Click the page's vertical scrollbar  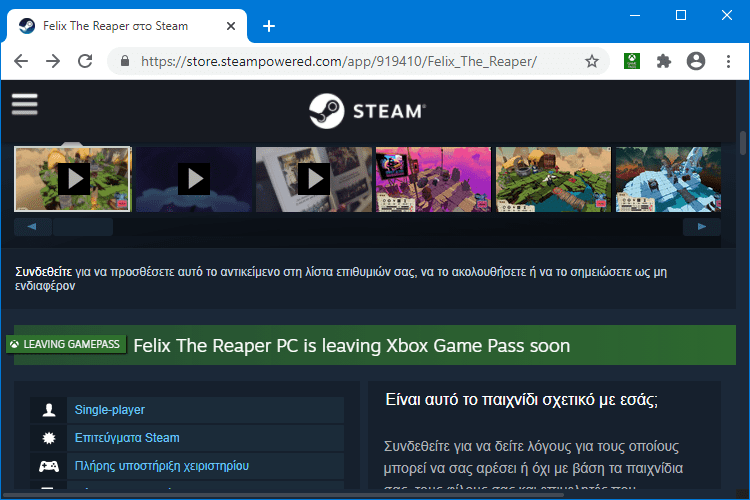pyautogui.click(x=743, y=143)
